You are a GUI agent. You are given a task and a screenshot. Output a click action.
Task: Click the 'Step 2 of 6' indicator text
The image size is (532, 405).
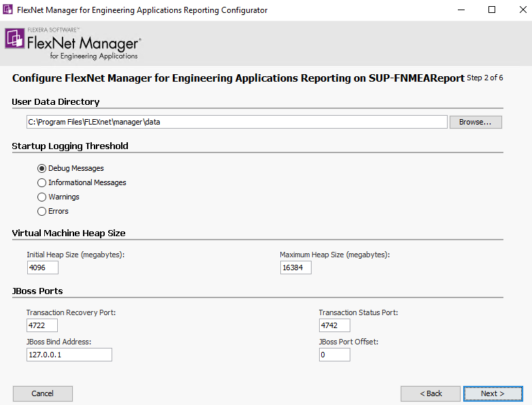click(485, 78)
